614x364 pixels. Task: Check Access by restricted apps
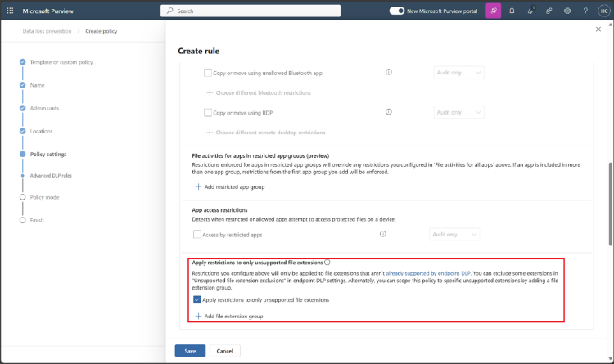point(197,235)
